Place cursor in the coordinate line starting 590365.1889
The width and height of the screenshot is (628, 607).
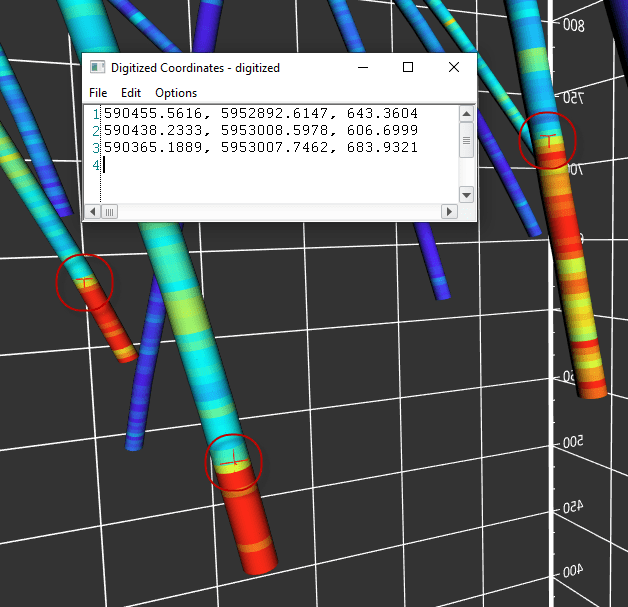[260, 148]
